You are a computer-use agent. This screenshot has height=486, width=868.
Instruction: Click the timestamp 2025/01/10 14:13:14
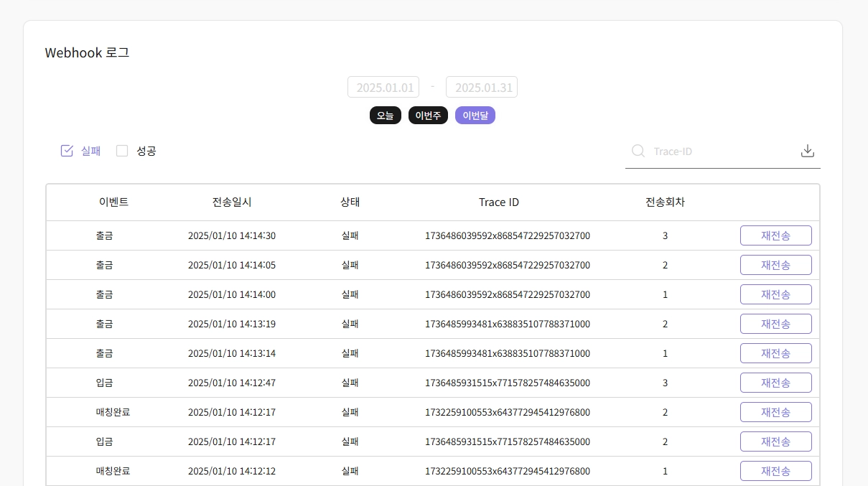[x=232, y=353]
